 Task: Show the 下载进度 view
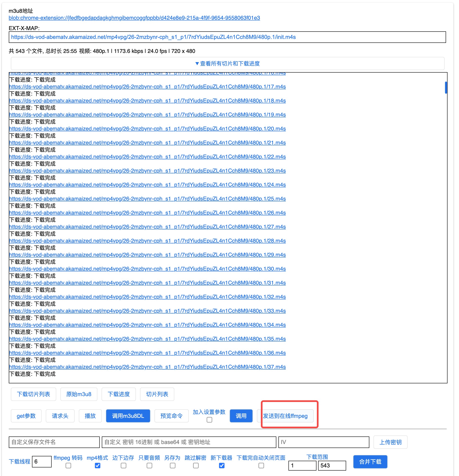119,394
